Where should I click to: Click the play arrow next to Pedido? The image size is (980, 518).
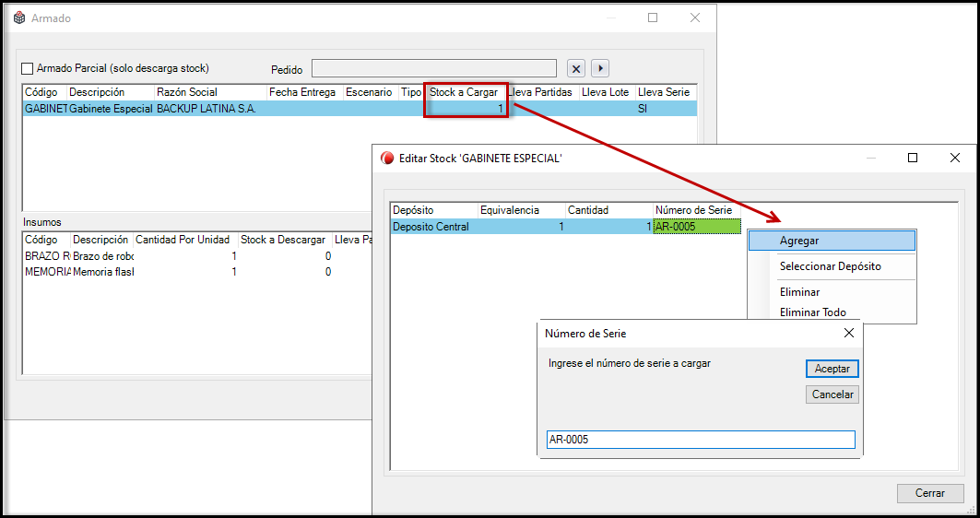pos(600,68)
